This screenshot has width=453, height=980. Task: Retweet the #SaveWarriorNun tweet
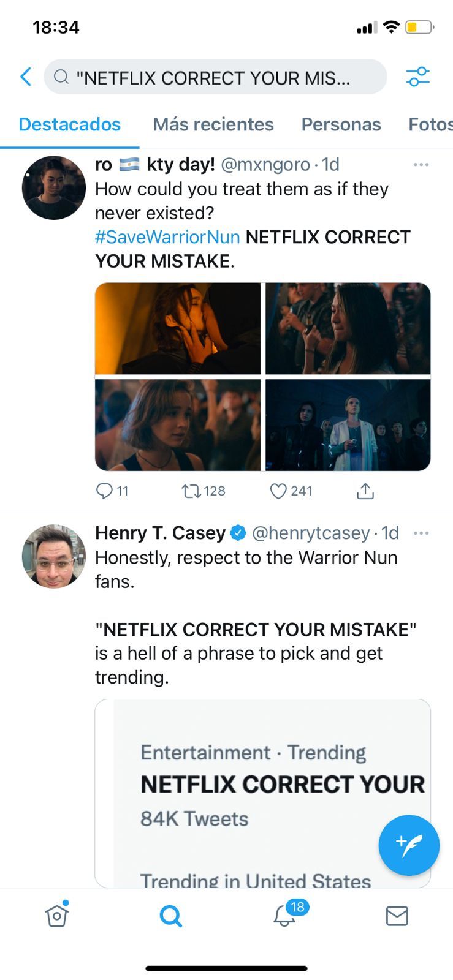click(x=191, y=491)
